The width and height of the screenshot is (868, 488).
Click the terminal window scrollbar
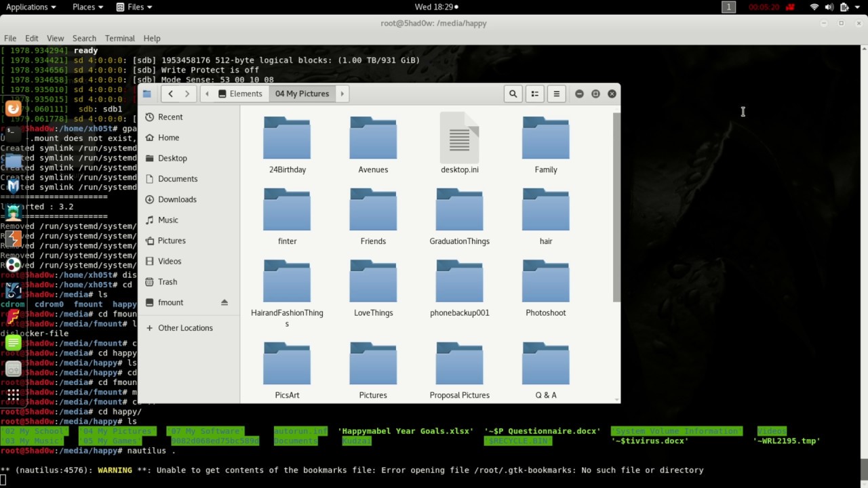click(864, 468)
